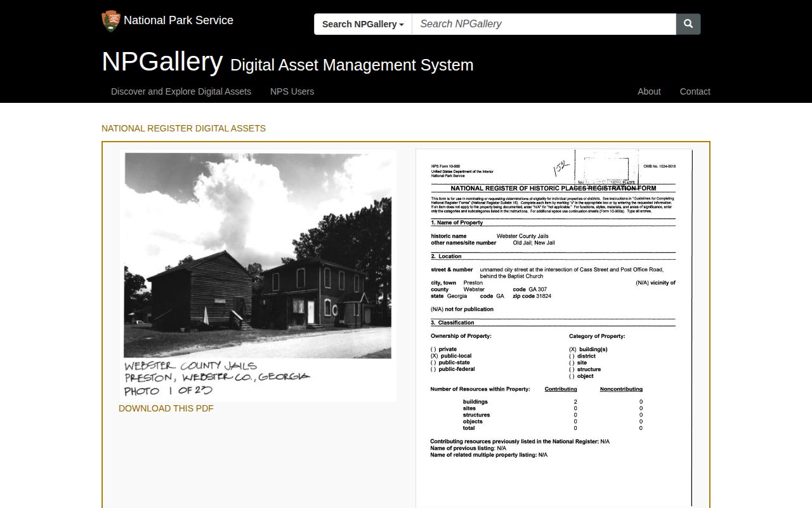Open the National Park Service link
Image resolution: width=812 pixels, height=508 pixels.
click(178, 20)
